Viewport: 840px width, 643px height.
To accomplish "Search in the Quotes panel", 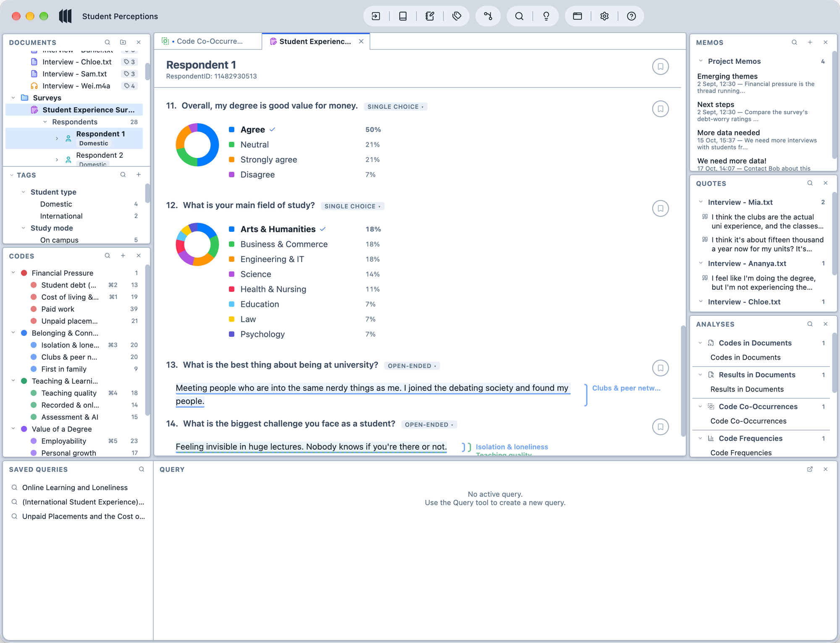I will 810,183.
